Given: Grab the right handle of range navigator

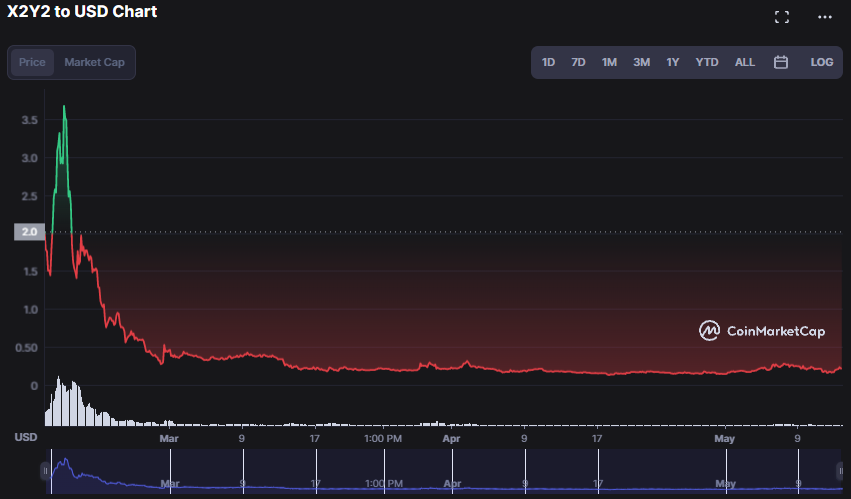Looking at the screenshot, I should 840,470.
